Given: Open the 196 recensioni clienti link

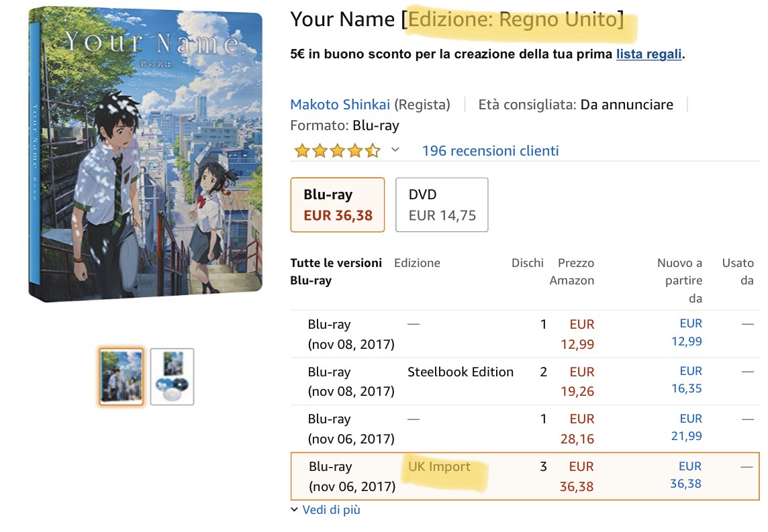Looking at the screenshot, I should coord(490,151).
